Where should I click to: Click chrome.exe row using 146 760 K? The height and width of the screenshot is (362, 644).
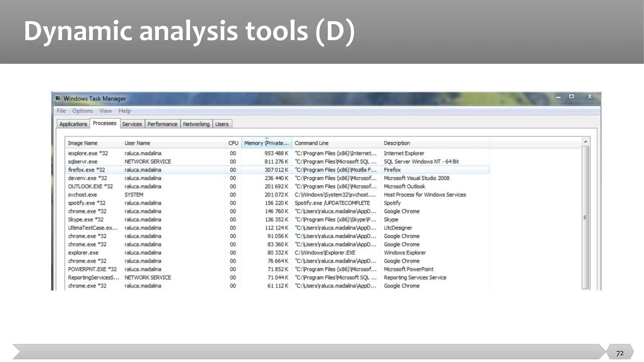point(277,211)
